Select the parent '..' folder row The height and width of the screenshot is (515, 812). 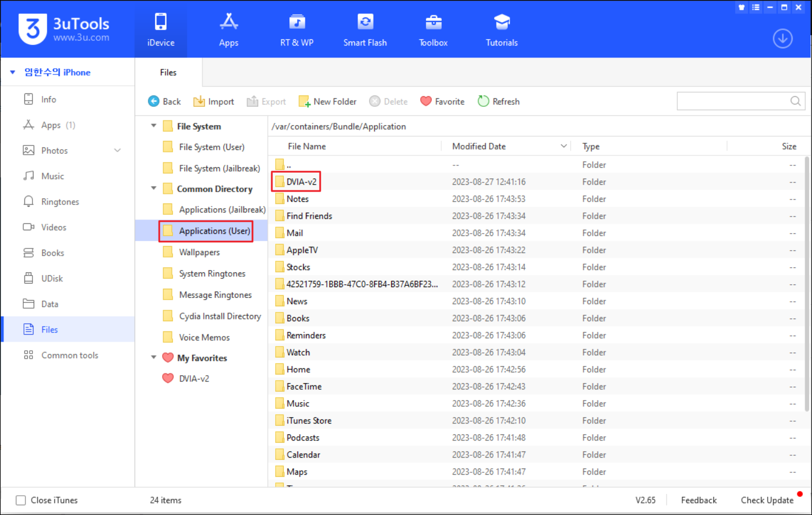[536, 165]
